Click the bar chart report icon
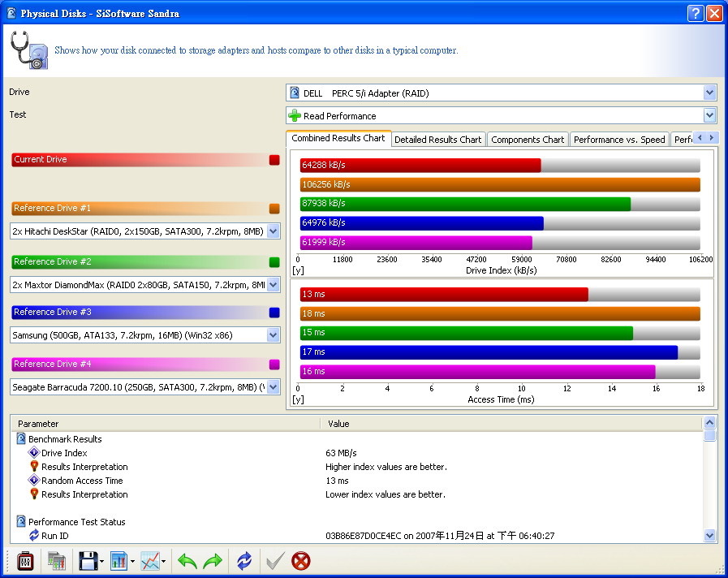 tap(118, 561)
